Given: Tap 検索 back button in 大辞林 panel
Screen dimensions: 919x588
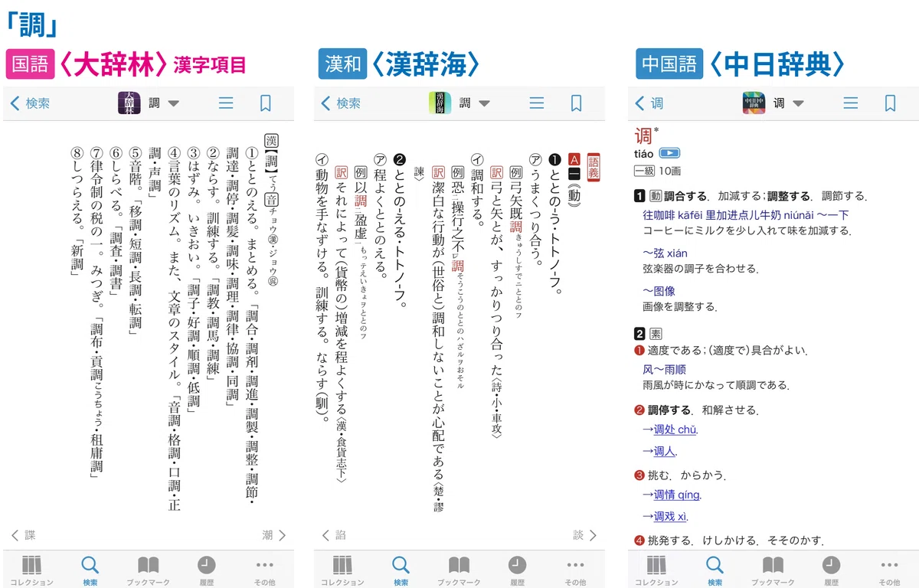Looking at the screenshot, I should coord(31,103).
